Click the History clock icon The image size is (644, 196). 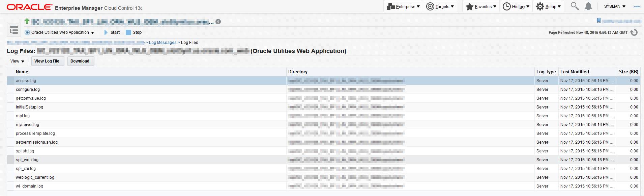(x=506, y=6)
